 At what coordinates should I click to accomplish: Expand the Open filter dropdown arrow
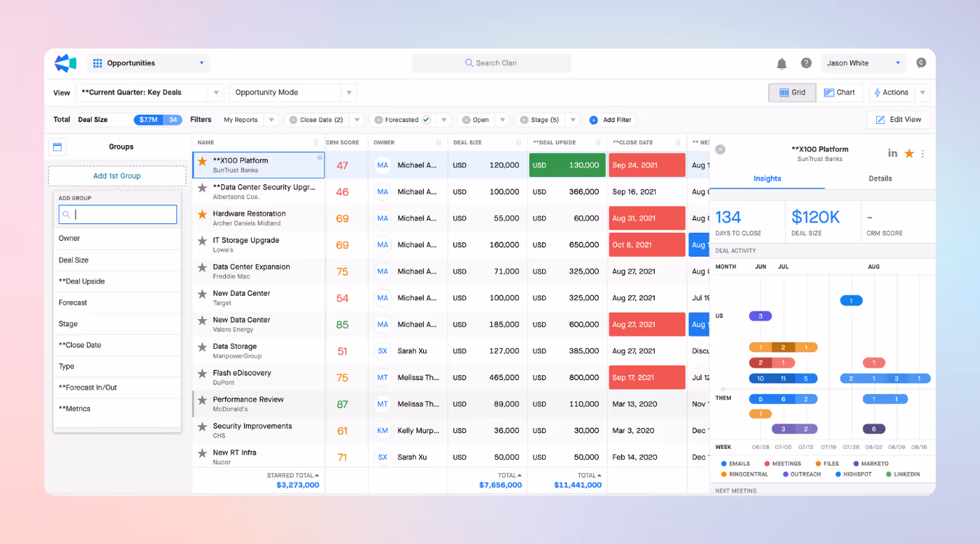(502, 120)
